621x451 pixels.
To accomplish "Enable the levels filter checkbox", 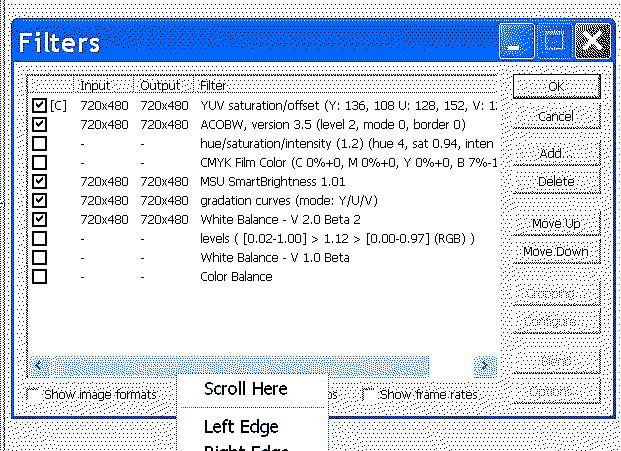I will tap(40, 238).
